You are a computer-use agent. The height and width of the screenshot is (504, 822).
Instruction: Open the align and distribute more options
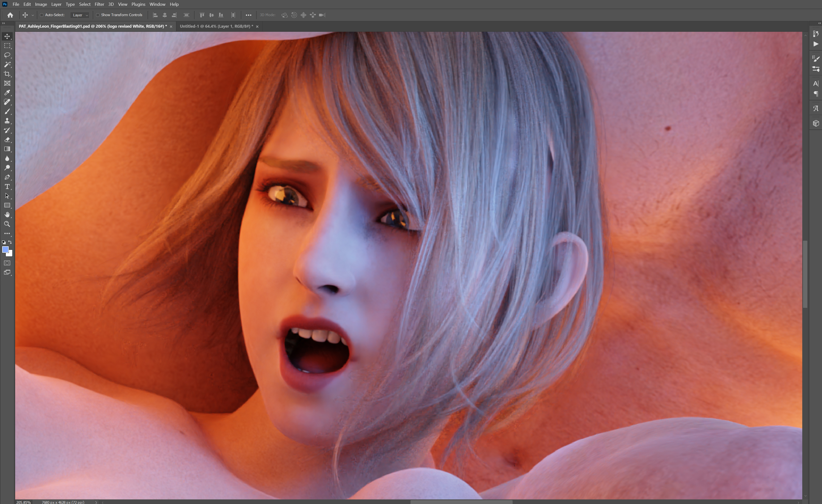[248, 15]
